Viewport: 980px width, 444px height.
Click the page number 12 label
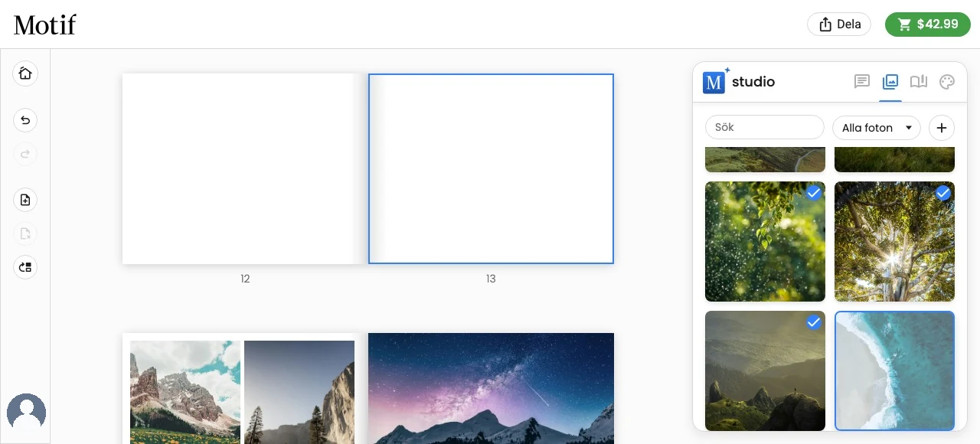coord(245,279)
